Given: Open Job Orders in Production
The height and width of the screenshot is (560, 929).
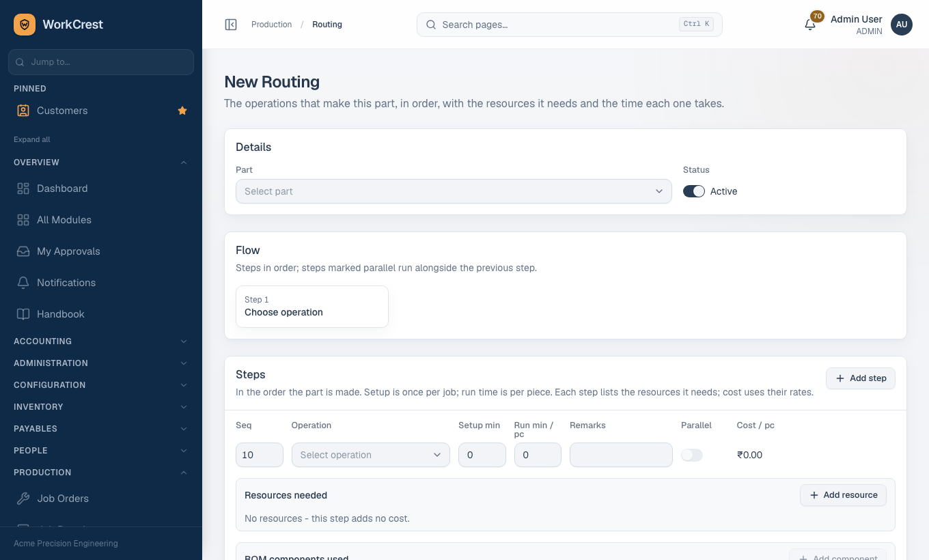Looking at the screenshot, I should coord(101,499).
